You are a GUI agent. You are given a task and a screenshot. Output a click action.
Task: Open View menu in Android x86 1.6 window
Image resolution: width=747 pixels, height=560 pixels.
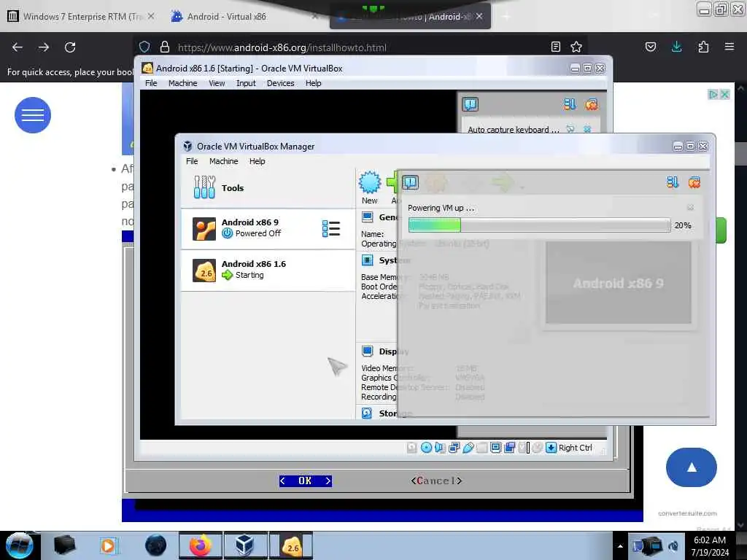pyautogui.click(x=217, y=83)
